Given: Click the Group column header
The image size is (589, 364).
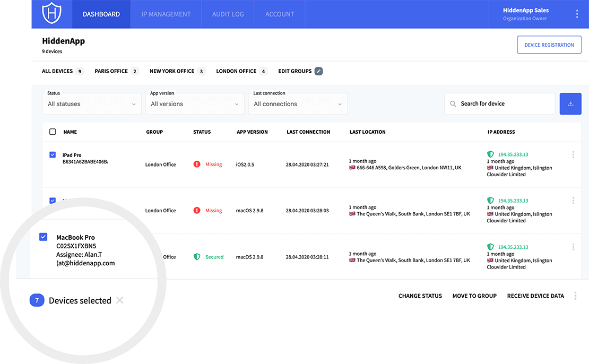Looking at the screenshot, I should click(x=154, y=132).
